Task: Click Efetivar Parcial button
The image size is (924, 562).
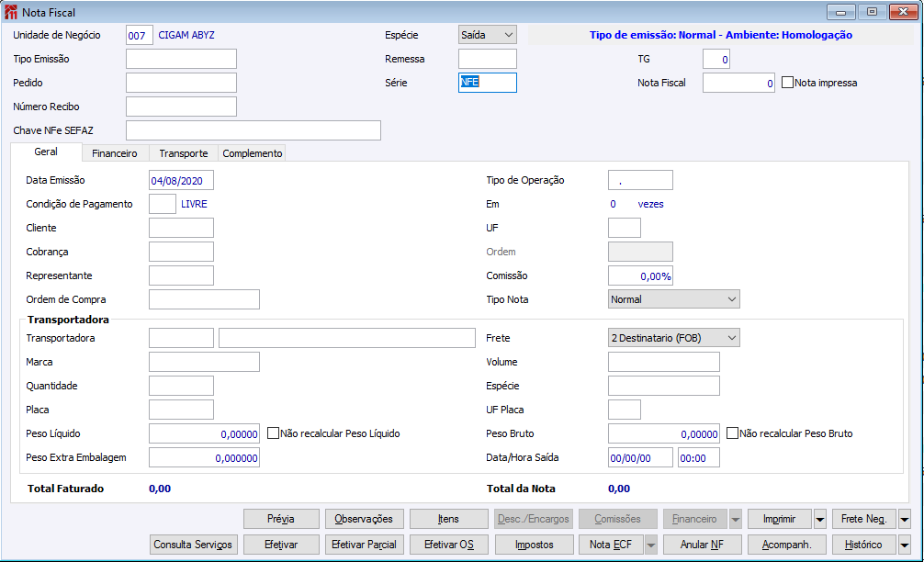Action: tap(364, 545)
